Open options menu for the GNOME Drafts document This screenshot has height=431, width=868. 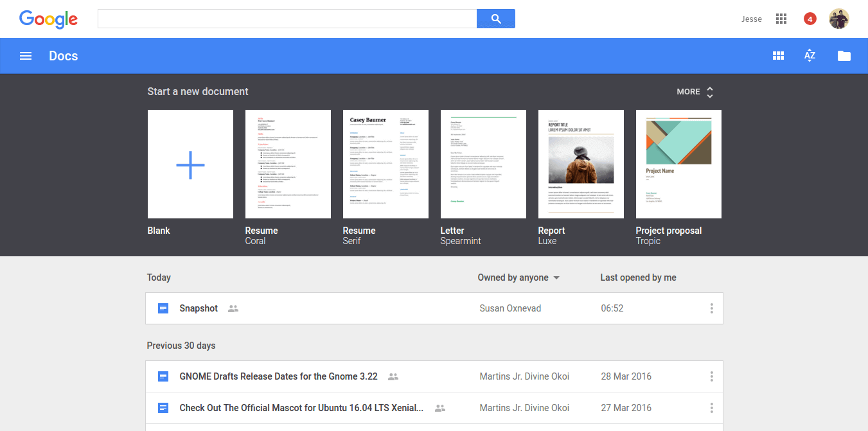[711, 376]
